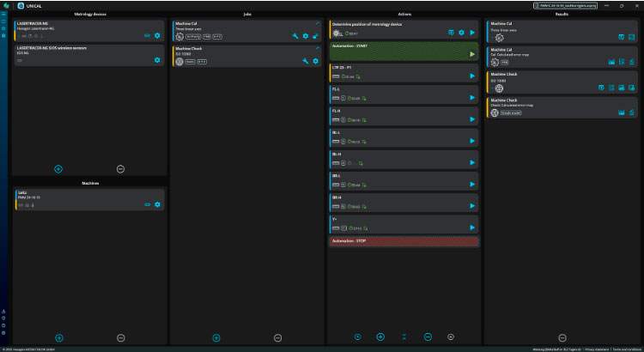The image size is (644, 352).
Task: Run Determine position of metrology device action
Action: click(472, 33)
